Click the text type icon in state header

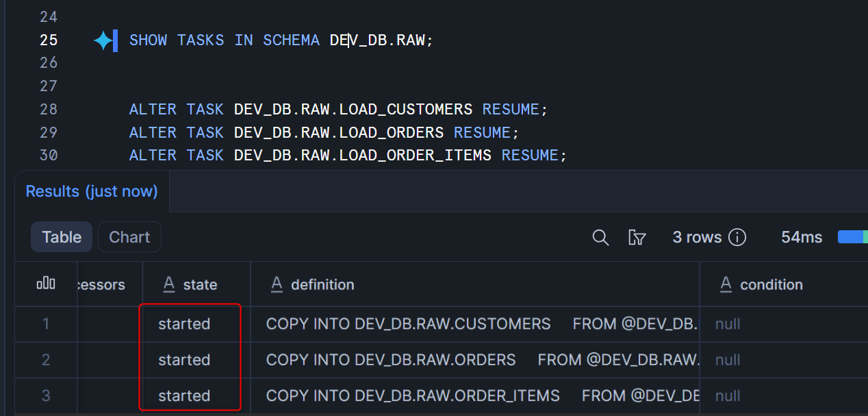169,284
